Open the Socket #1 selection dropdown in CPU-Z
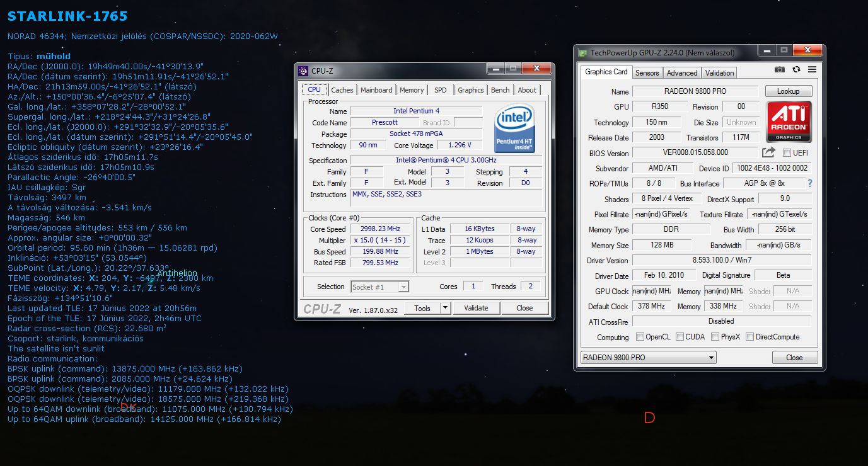This screenshot has height=466, width=868. click(379, 287)
